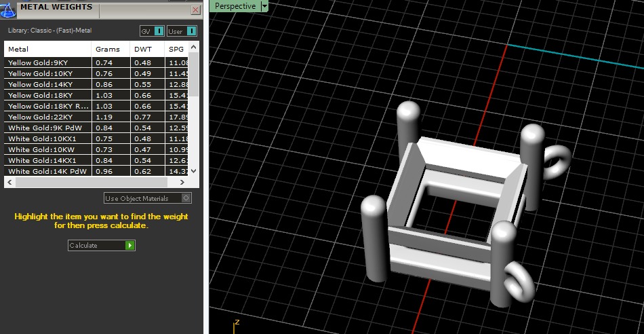Select the front-left prong in the viewport

tap(374, 238)
